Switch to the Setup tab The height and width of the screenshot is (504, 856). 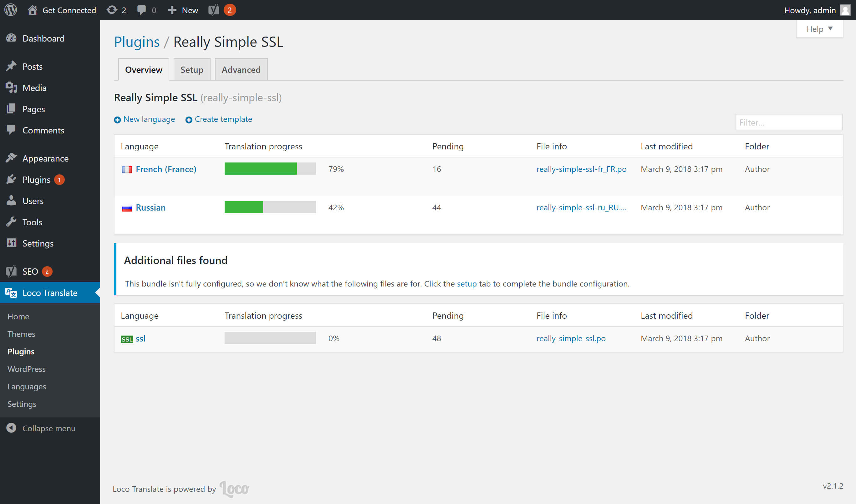click(x=192, y=70)
